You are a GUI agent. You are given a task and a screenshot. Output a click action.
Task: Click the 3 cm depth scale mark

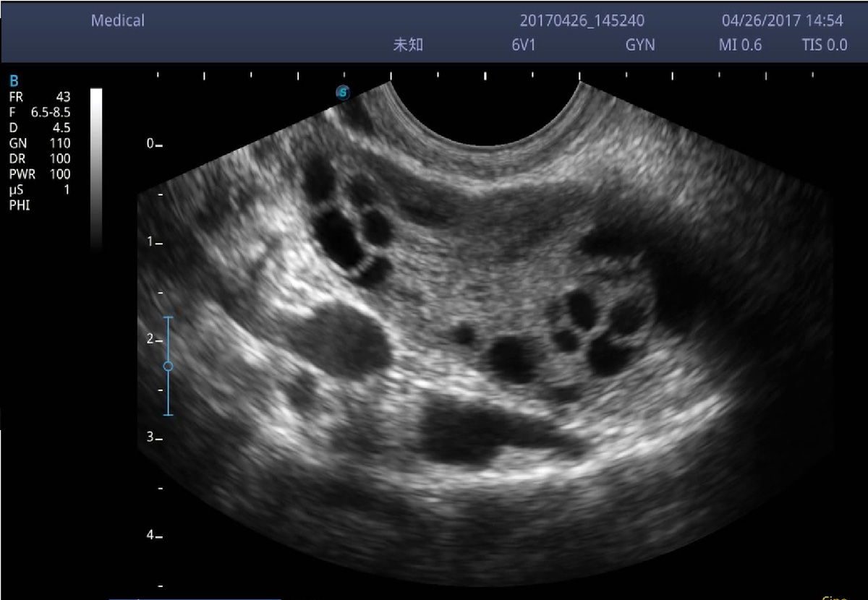point(153,437)
